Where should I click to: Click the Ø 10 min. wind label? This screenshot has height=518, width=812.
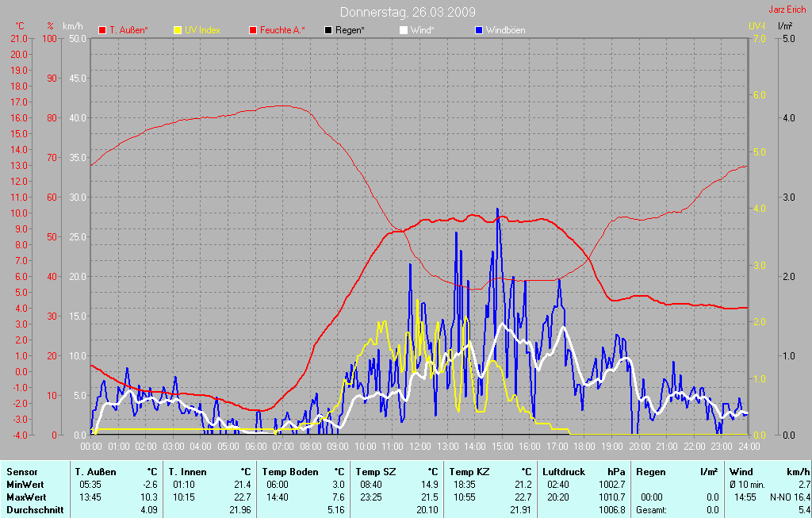click(747, 485)
